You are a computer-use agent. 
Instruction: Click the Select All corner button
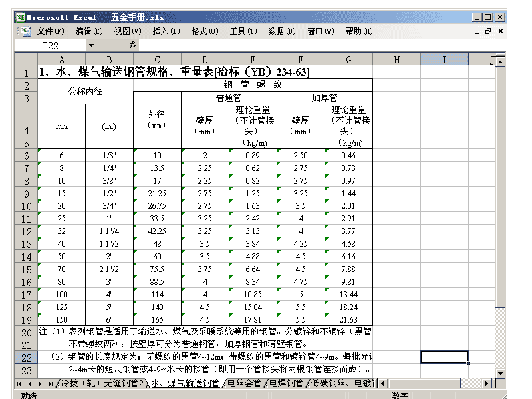click(x=26, y=59)
